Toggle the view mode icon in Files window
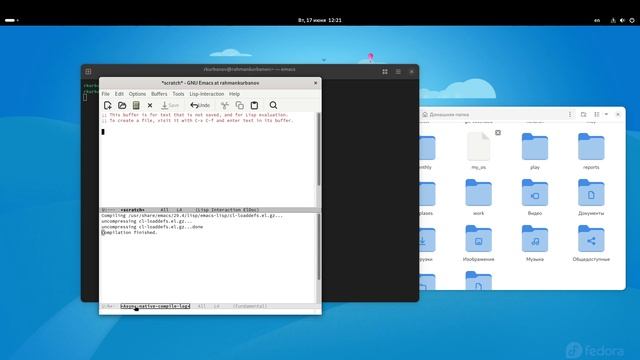The height and width of the screenshot is (360, 640). pos(597,115)
